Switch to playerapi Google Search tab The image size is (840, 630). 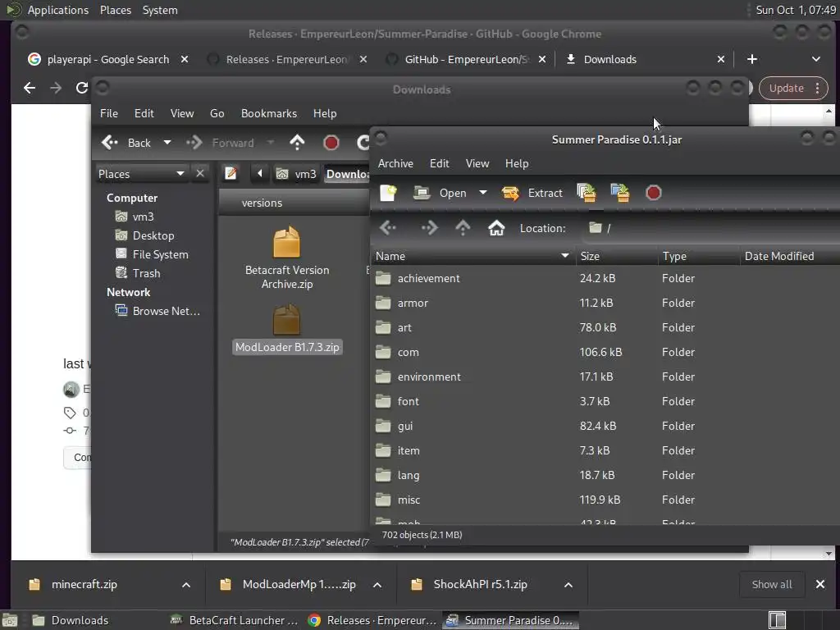[107, 59]
